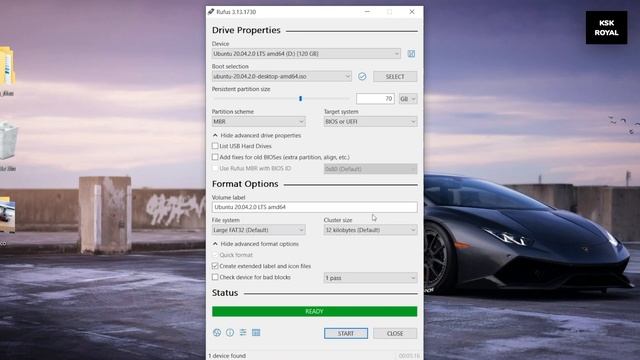This screenshot has height=360, width=640.
Task: Click the persistent partition size value field
Action: (x=375, y=99)
